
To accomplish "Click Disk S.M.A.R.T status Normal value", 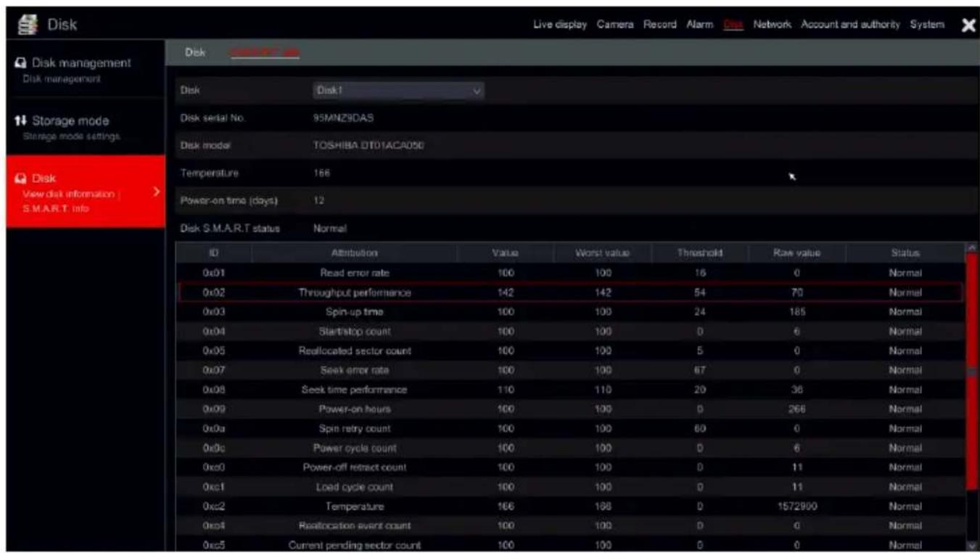I will point(331,229).
